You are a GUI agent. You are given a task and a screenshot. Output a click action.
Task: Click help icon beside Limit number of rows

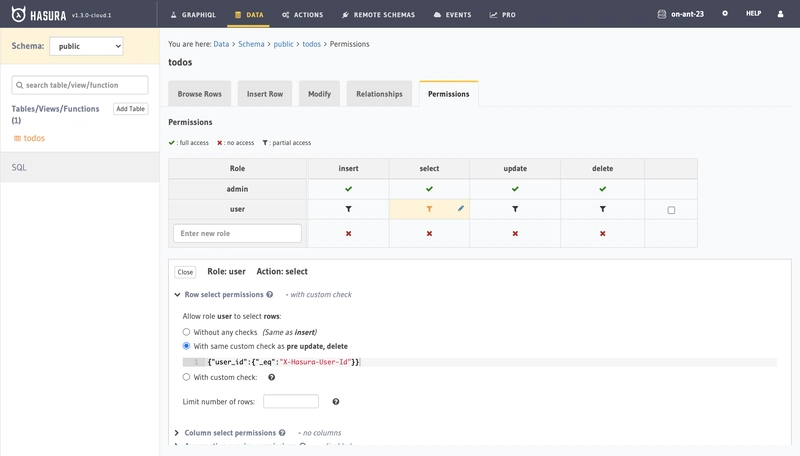pyautogui.click(x=336, y=402)
